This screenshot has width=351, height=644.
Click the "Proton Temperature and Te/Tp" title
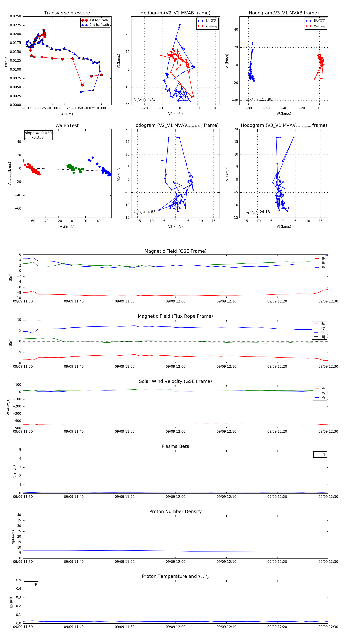[x=175, y=576]
